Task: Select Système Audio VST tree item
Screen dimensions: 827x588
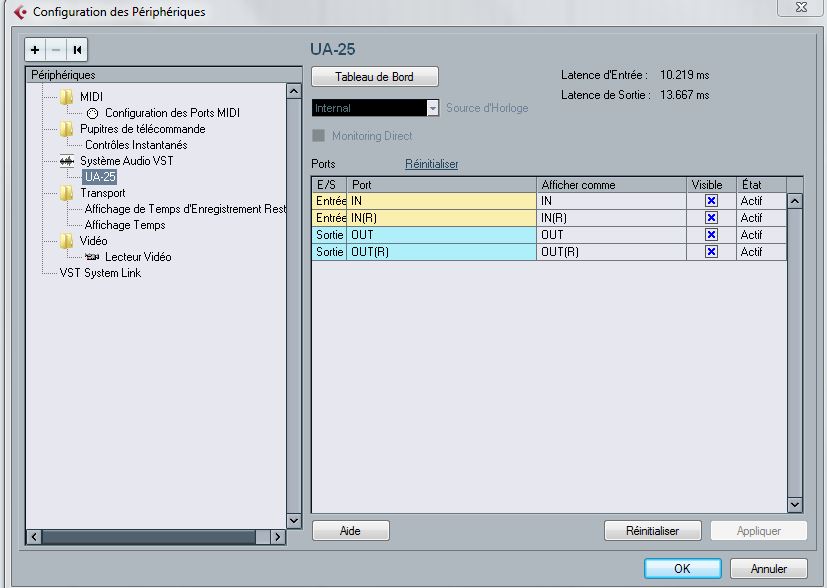Action: [x=126, y=161]
